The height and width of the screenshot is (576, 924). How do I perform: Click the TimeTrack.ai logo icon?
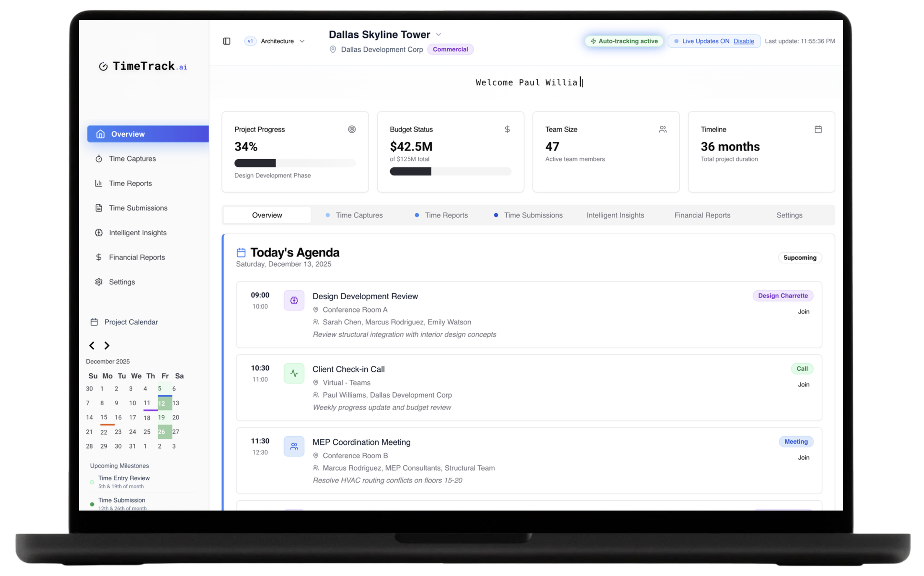click(103, 66)
